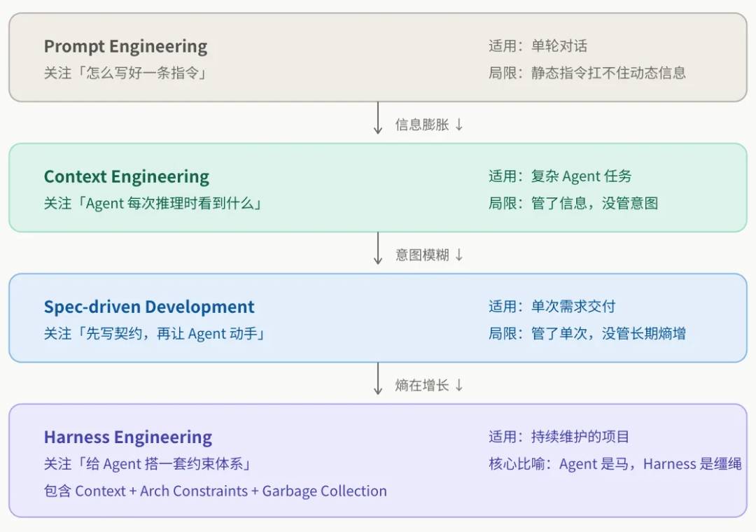Select the "Prompt Engineering" heading
Screen dimensions: 756x532
[x=126, y=47]
